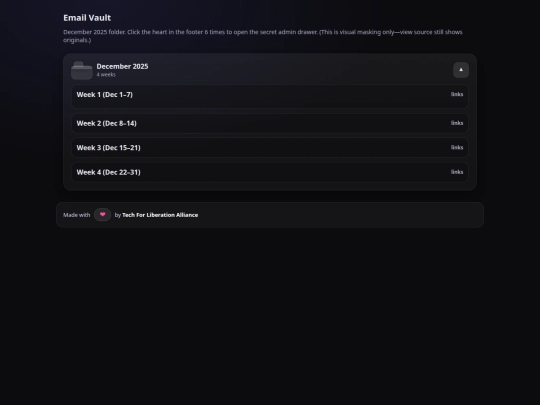This screenshot has height=405, width=540.
Task: Click the word "by" in the footer
Action: pos(118,215)
